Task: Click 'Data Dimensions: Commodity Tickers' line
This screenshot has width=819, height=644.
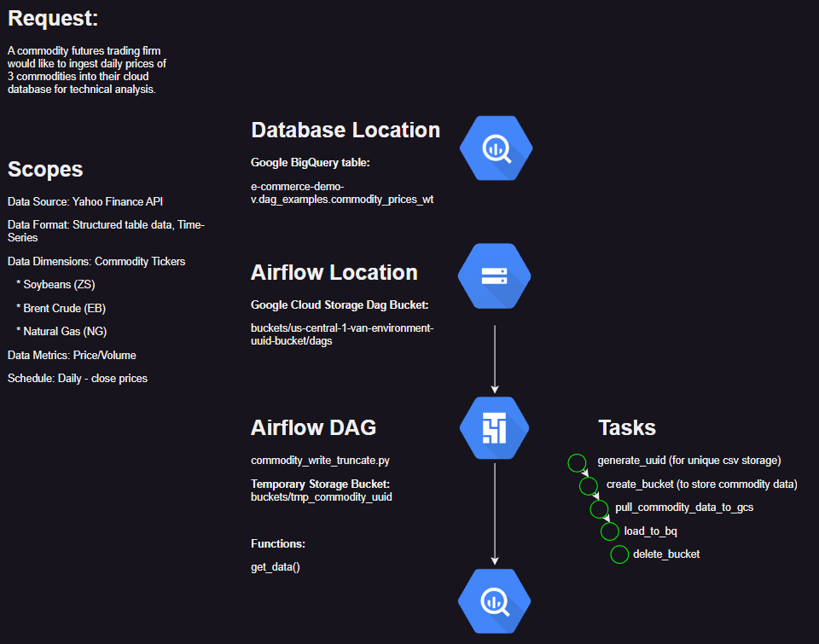Action: tap(96, 261)
